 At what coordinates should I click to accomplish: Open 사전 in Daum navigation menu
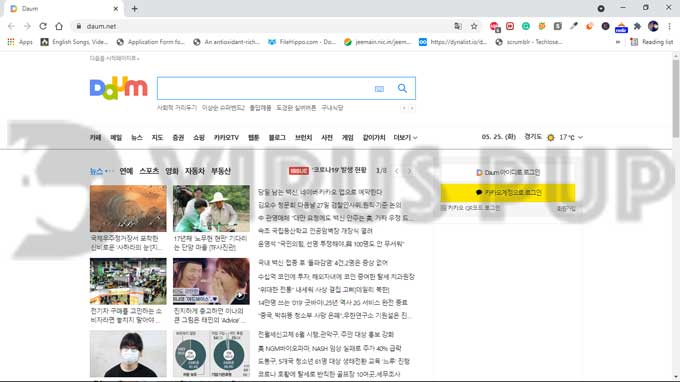[x=327, y=137]
